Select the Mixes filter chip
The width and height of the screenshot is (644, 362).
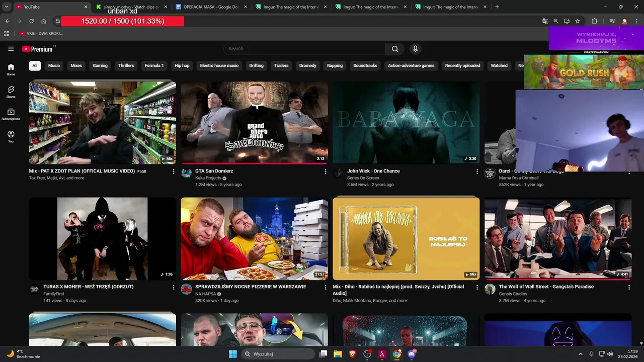pos(76,65)
